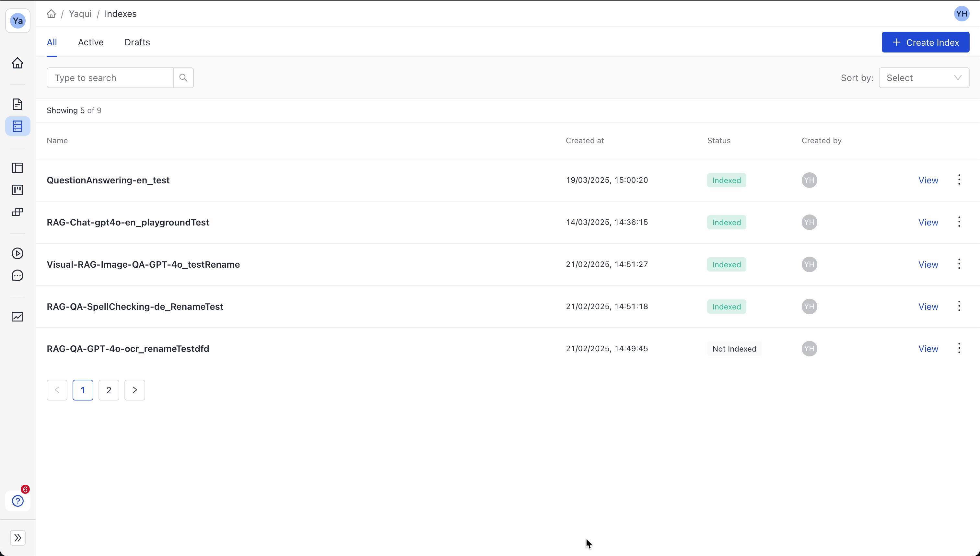This screenshot has width=980, height=556.
Task: Click YH creator avatar on RAG-QA-GPT-4o-ocr_renameTestdfd row
Action: [809, 349]
